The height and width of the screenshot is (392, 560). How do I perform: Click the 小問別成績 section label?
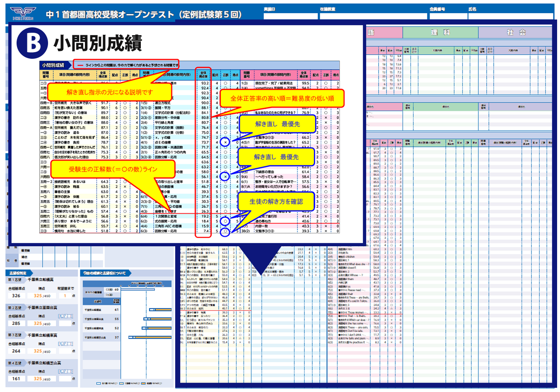click(x=53, y=65)
